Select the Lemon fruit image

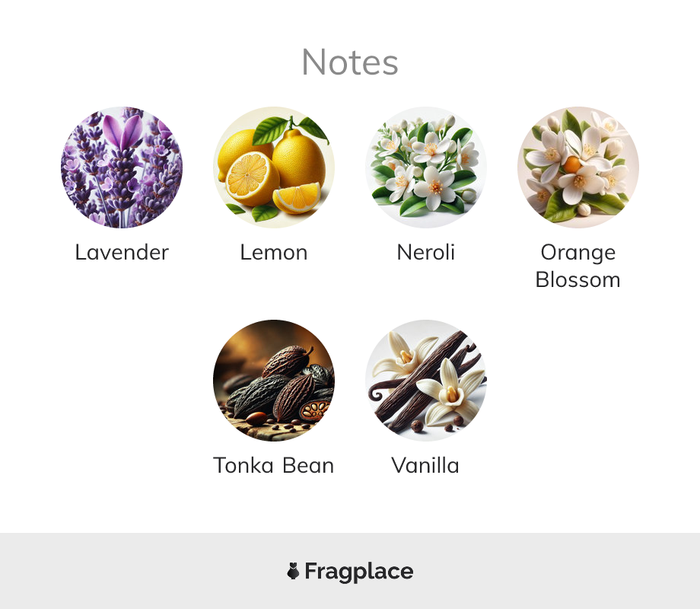pyautogui.click(x=274, y=167)
